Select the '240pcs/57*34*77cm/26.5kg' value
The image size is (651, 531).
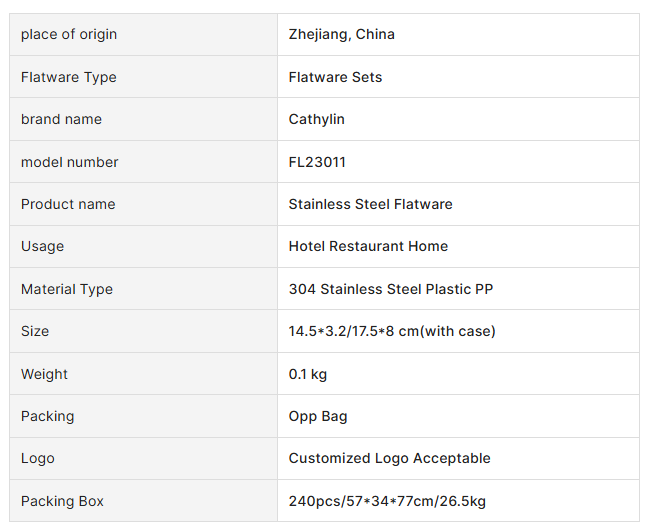click(387, 501)
